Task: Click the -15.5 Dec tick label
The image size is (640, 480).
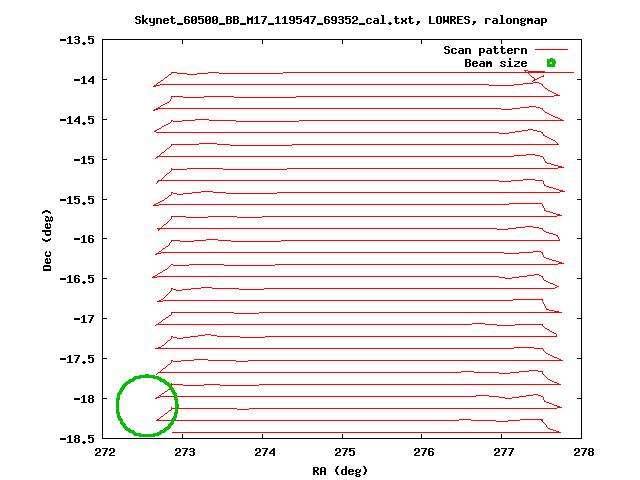Action: [x=77, y=200]
